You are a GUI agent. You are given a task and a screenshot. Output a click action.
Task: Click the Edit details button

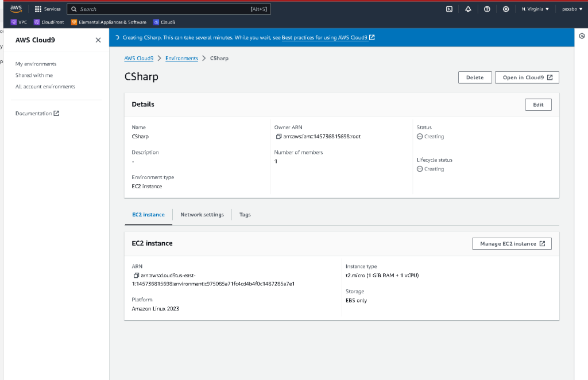click(x=538, y=105)
